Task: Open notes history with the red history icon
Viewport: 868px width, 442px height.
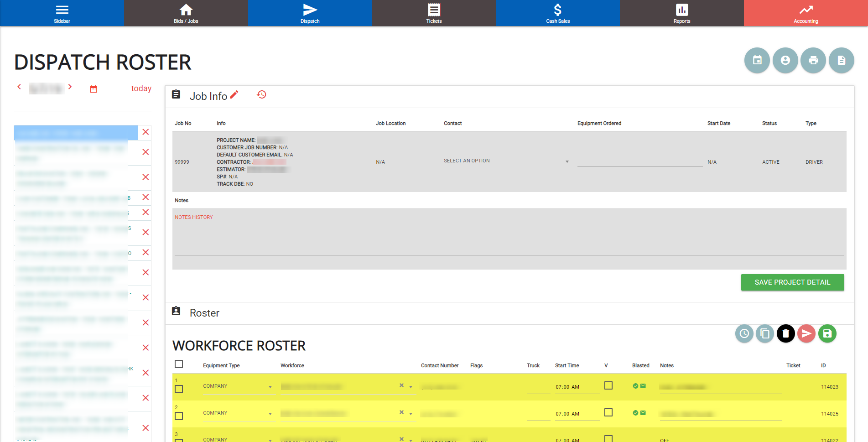Action: 261,94
